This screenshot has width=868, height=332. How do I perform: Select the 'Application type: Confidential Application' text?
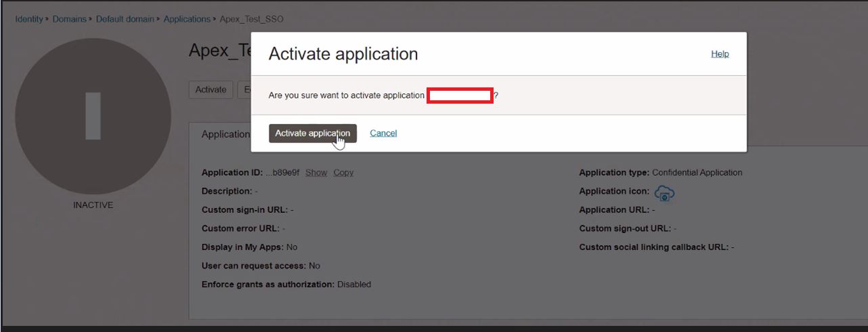(x=661, y=173)
